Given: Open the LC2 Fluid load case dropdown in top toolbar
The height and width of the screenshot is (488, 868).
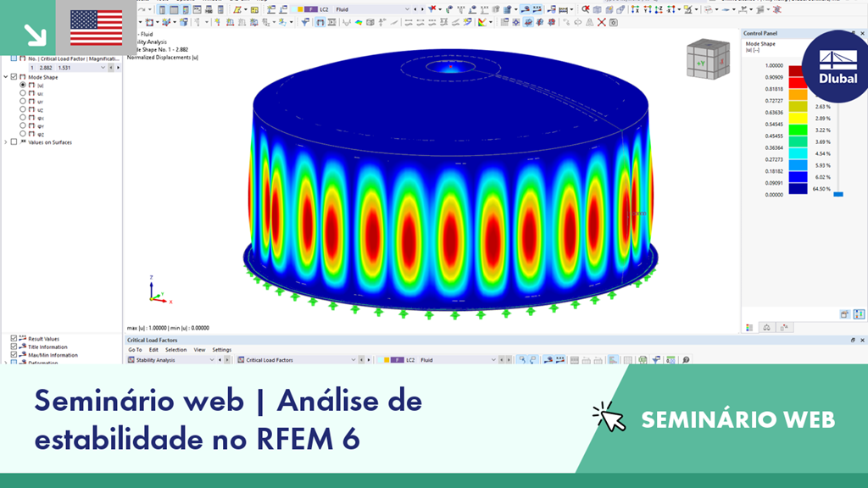Looking at the screenshot, I should pyautogui.click(x=407, y=9).
